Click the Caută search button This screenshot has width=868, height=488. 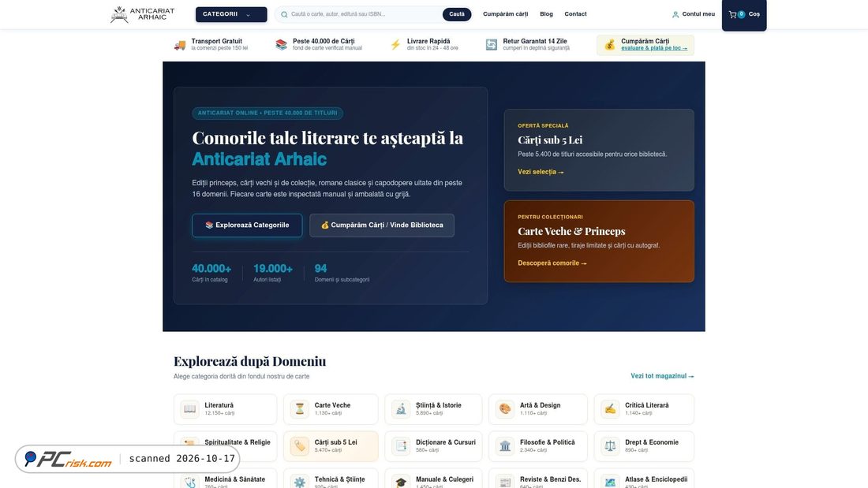[457, 14]
